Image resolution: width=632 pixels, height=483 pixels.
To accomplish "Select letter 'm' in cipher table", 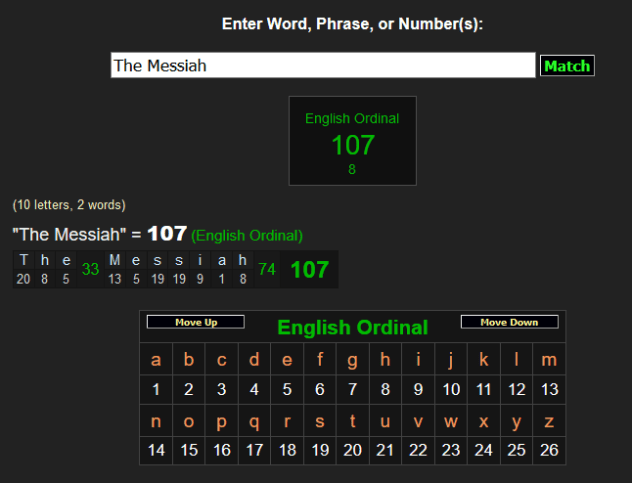I will click(548, 360).
